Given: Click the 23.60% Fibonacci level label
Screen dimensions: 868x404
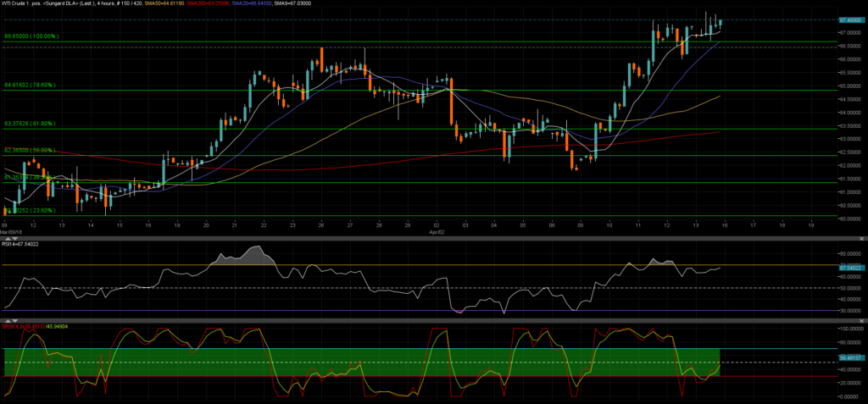Looking at the screenshot, I should click(x=30, y=210).
